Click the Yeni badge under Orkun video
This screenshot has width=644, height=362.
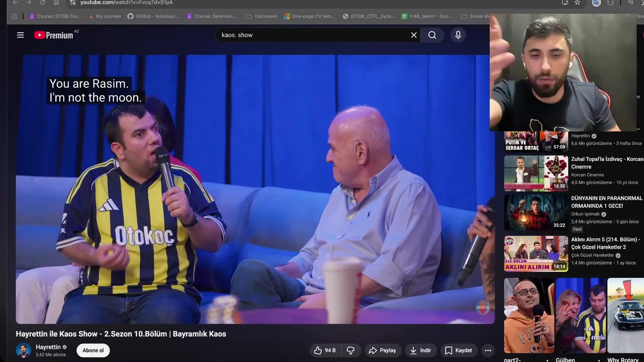tap(577, 229)
